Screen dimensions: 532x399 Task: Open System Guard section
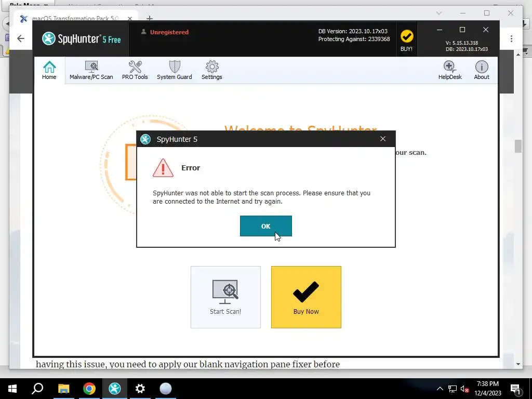175,70
